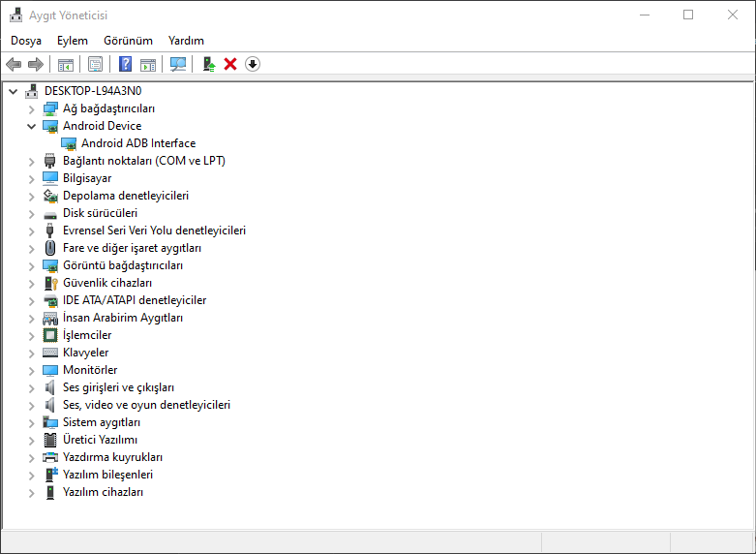Click the Bağlantı noktaları port icon

tap(49, 161)
